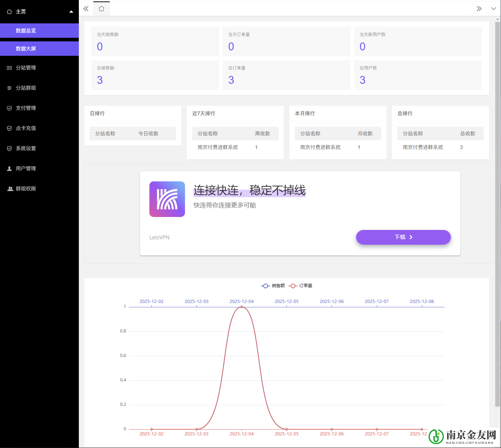Click the double-right chevron near top right
Screen dimensions: 501x448
479,8
